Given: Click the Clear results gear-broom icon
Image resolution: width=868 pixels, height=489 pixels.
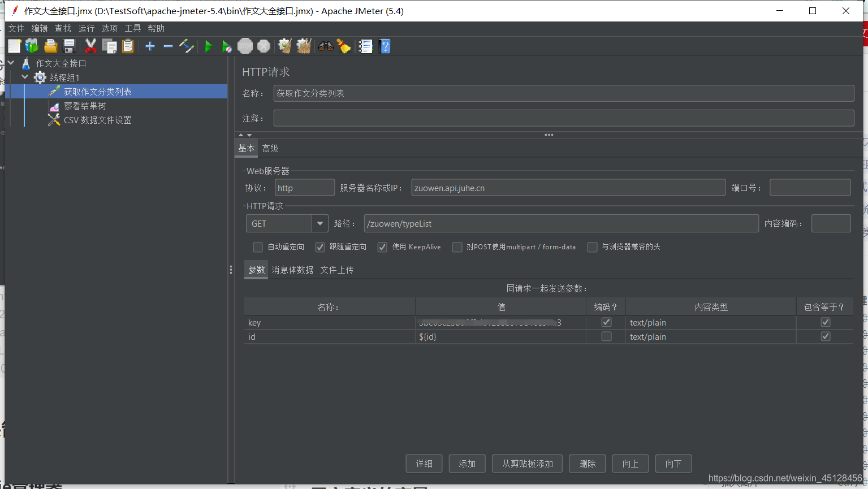Looking at the screenshot, I should [x=285, y=46].
